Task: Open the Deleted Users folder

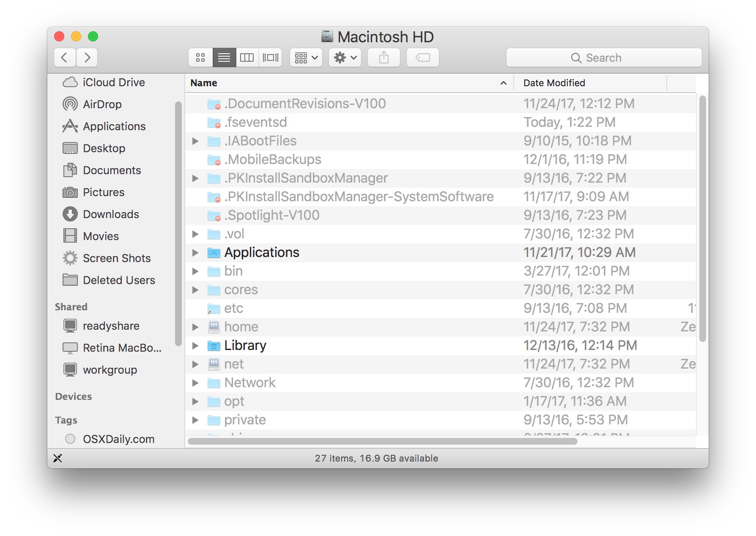Action: pos(118,280)
